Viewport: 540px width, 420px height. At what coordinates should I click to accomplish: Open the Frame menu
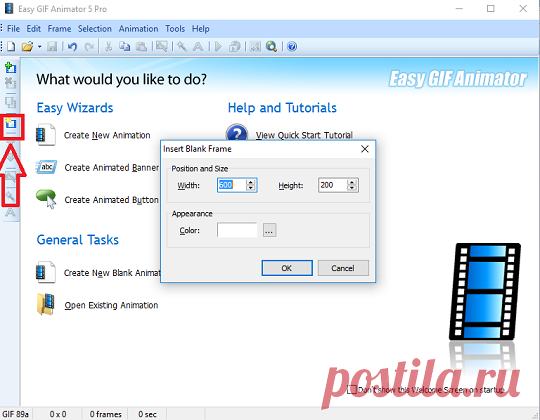pos(59,29)
